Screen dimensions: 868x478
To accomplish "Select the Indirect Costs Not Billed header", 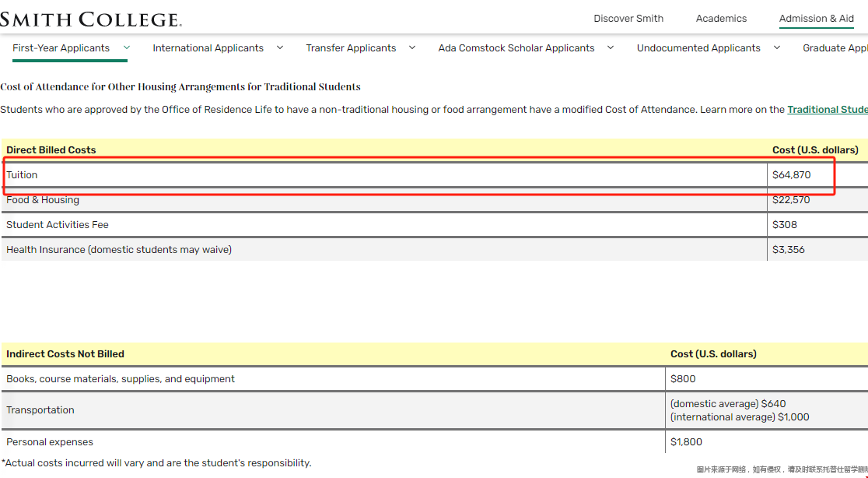I will pyautogui.click(x=65, y=354).
